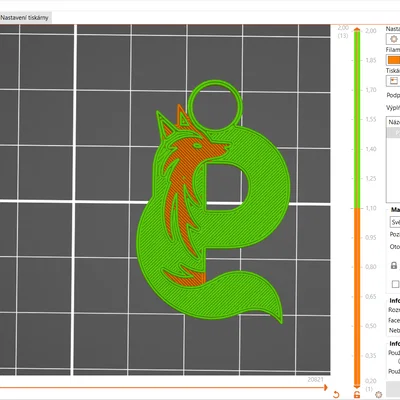Open the Nastavení tiskárny tab
The width and height of the screenshot is (400, 400).
[24, 18]
